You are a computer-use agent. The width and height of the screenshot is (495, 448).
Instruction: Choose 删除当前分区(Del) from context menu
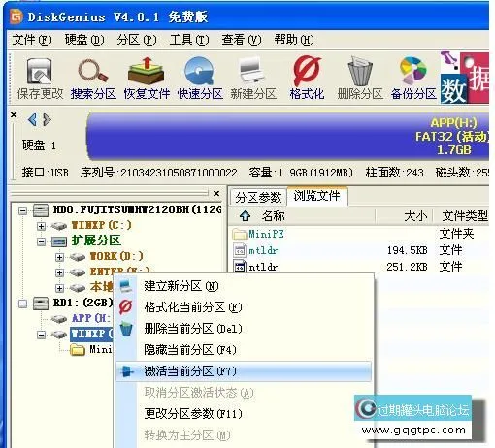[x=244, y=329]
